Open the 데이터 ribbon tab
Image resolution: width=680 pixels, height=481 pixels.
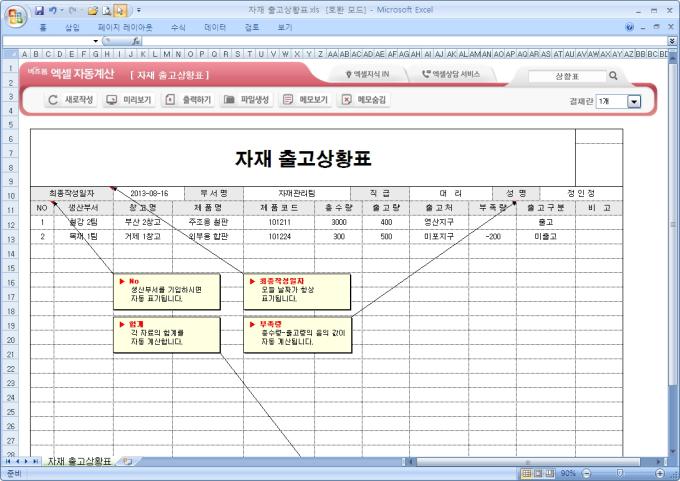pos(215,27)
